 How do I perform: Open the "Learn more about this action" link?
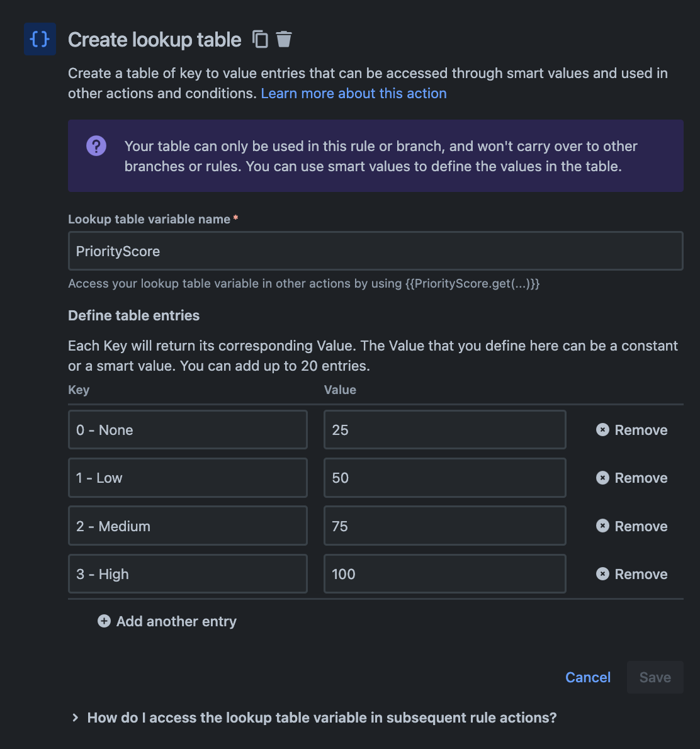pos(354,93)
